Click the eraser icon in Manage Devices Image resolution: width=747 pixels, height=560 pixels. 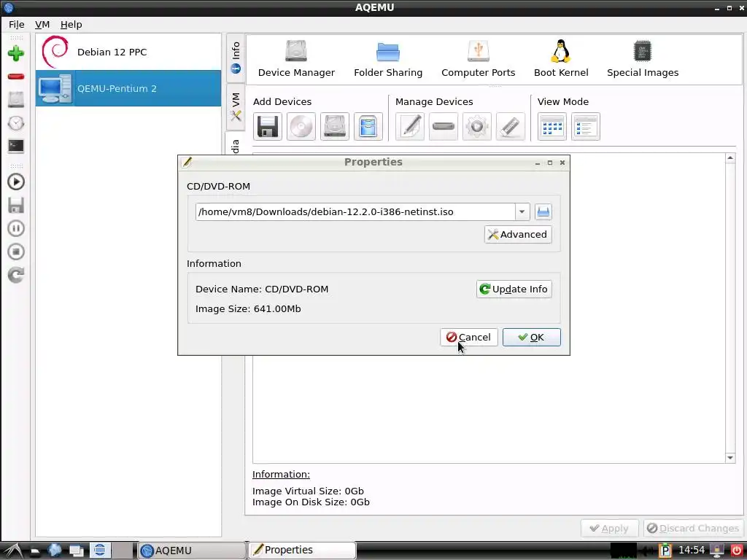pos(510,127)
